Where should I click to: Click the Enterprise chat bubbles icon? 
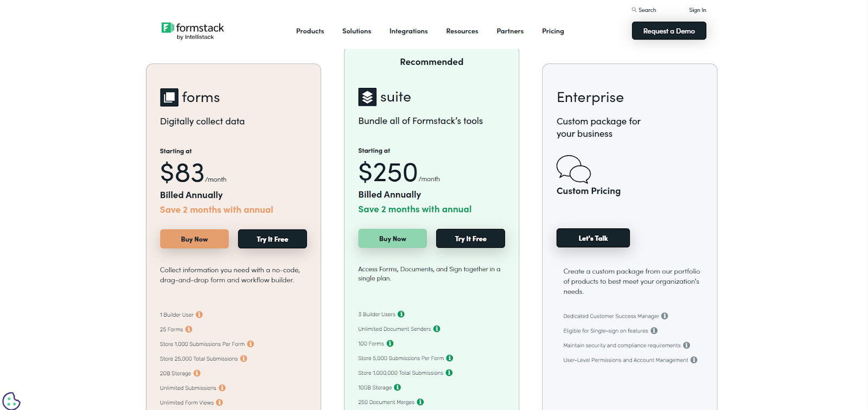point(573,169)
